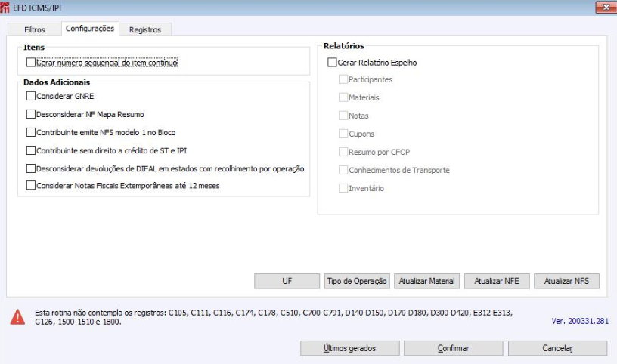Enable Considerar Notas Fiscais Extemporâneas até 12 meses

[x=31, y=185]
